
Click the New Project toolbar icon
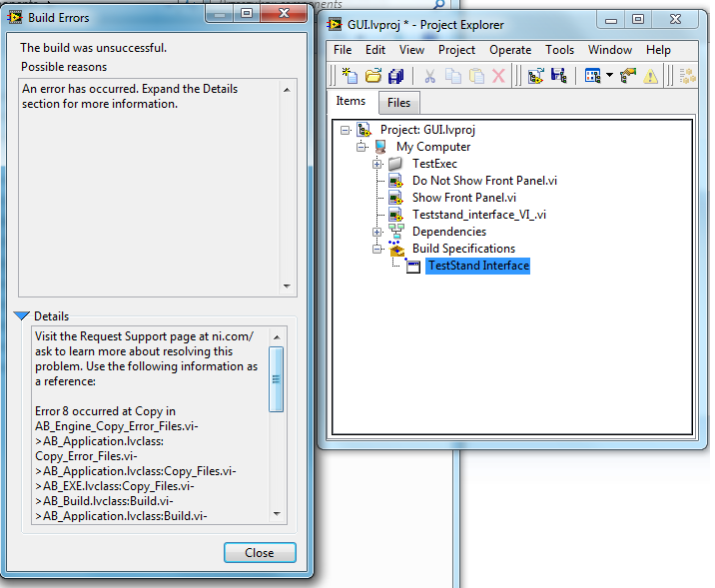click(349, 76)
